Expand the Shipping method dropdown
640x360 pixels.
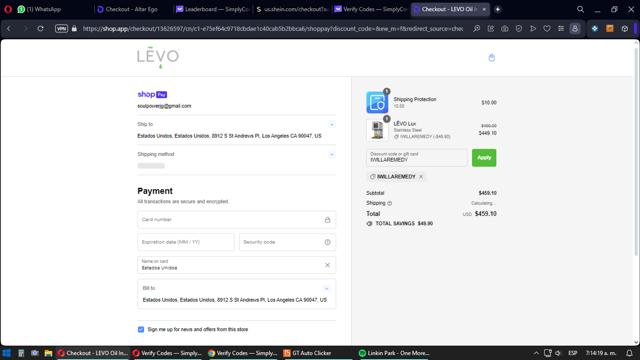pos(331,155)
